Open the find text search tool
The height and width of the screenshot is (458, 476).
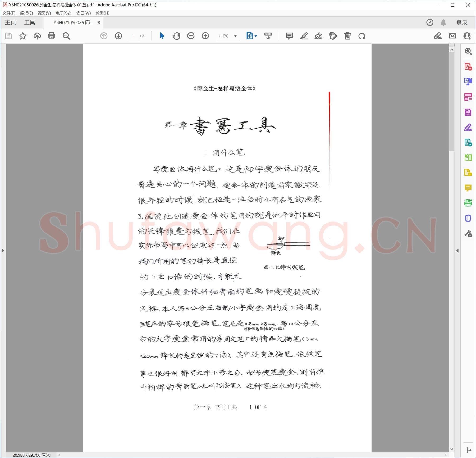(x=66, y=36)
